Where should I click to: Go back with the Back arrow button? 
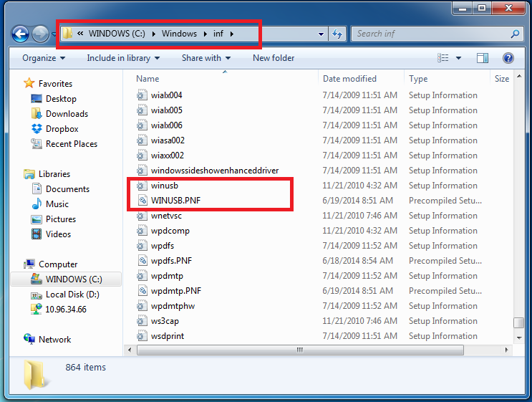(20, 34)
